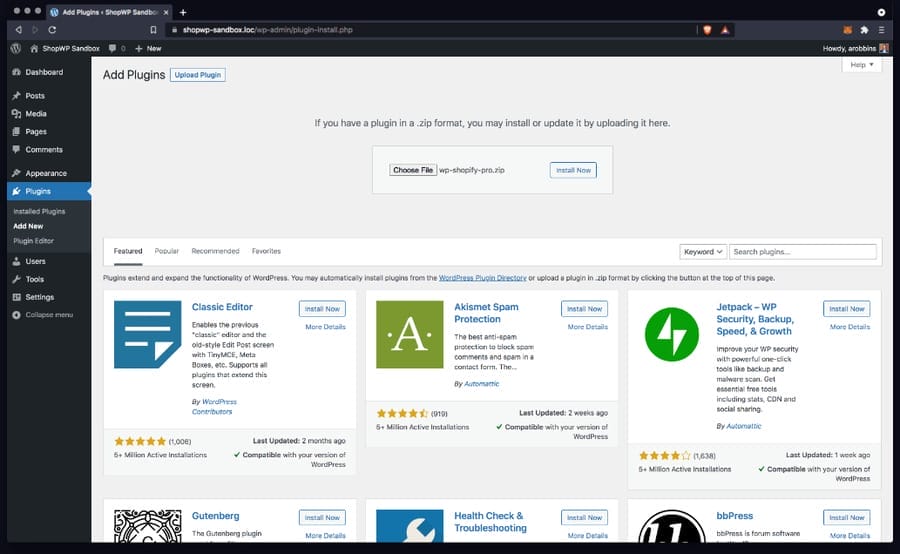
Task: Reload the page with refresh icon
Action: pos(52,30)
